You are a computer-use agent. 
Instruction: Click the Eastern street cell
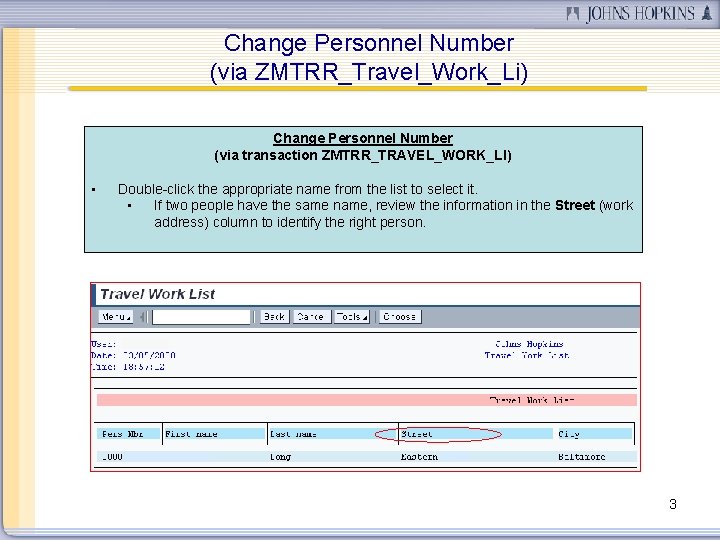(x=419, y=457)
